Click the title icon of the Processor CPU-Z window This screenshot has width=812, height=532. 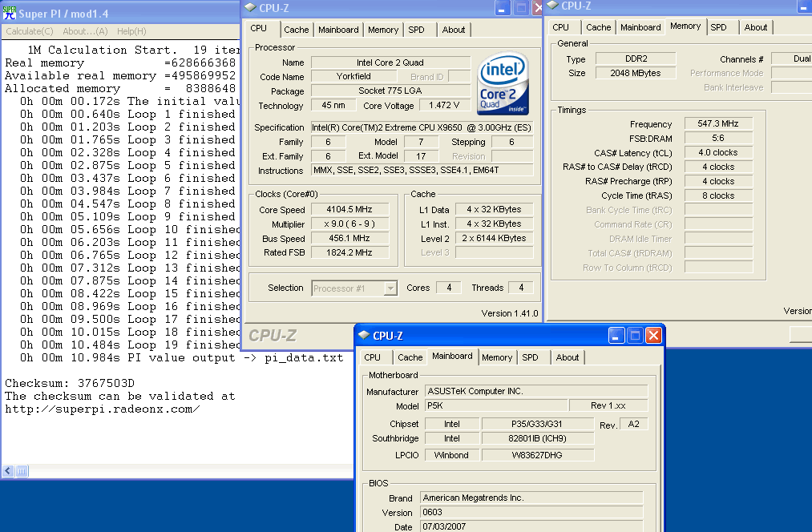coord(250,8)
